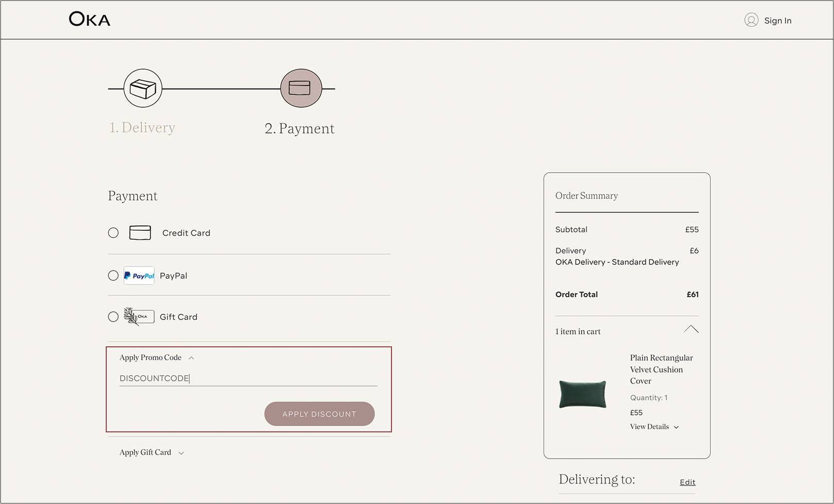Expand View Details for the cushion

[x=654, y=427]
